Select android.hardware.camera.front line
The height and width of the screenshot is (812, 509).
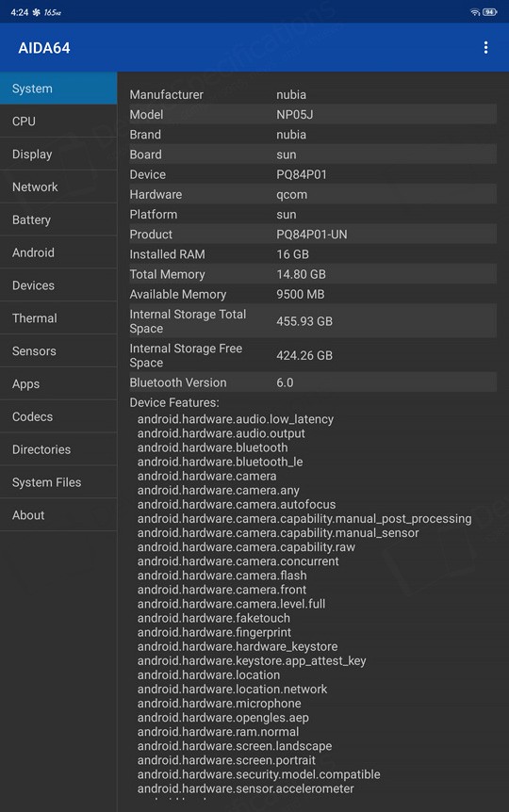(x=222, y=590)
